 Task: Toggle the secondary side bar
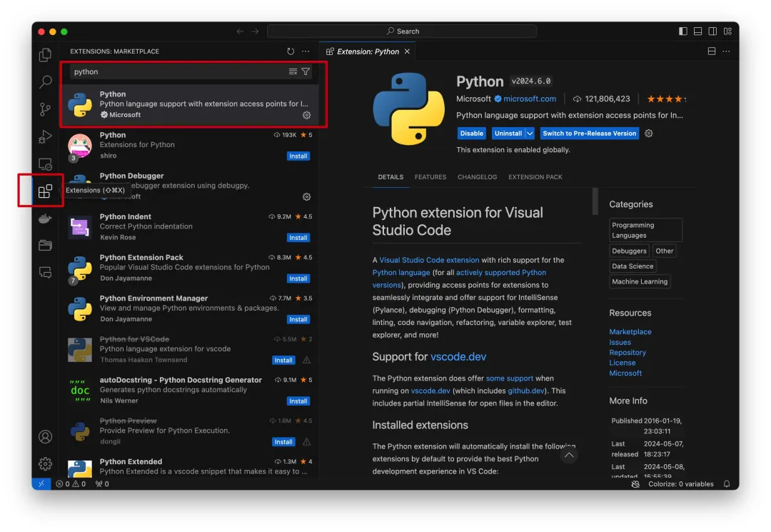(712, 31)
